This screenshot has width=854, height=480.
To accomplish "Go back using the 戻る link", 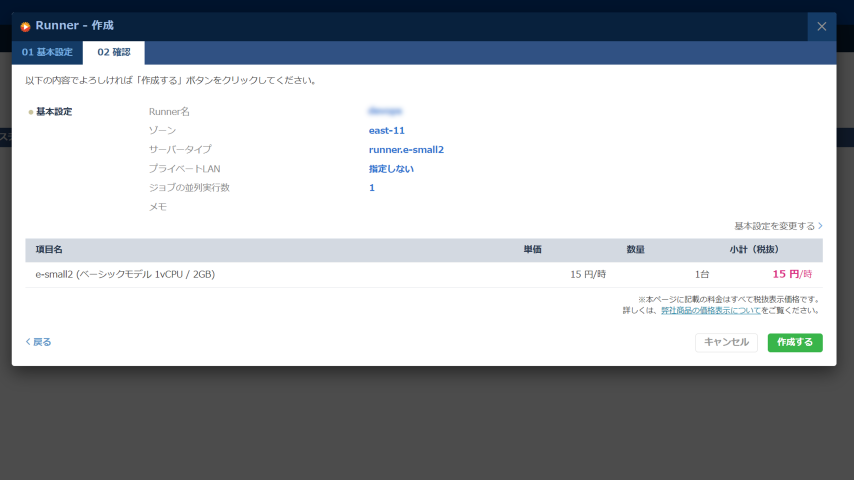I will pos(39,342).
